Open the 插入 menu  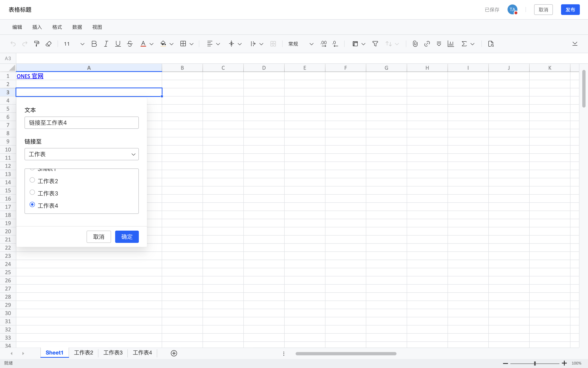[x=37, y=27]
